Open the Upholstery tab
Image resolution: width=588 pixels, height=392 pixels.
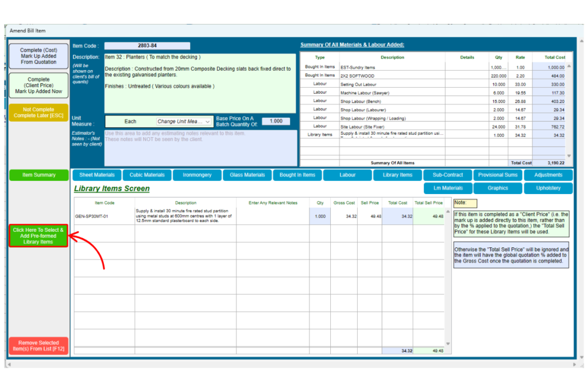point(548,188)
